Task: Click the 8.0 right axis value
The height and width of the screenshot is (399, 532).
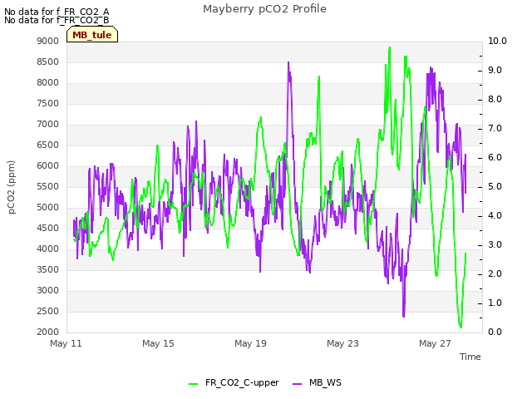Action: pos(495,99)
